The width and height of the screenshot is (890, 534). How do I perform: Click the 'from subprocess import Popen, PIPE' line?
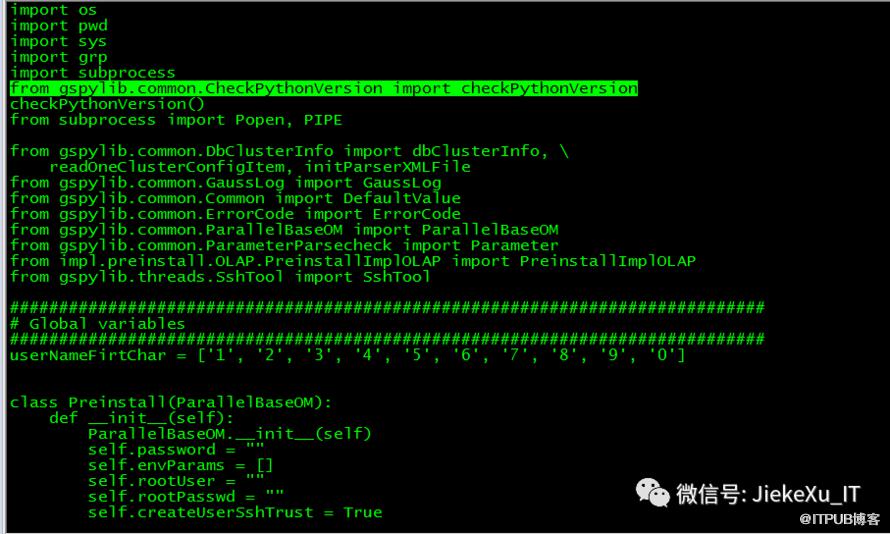pos(176,120)
